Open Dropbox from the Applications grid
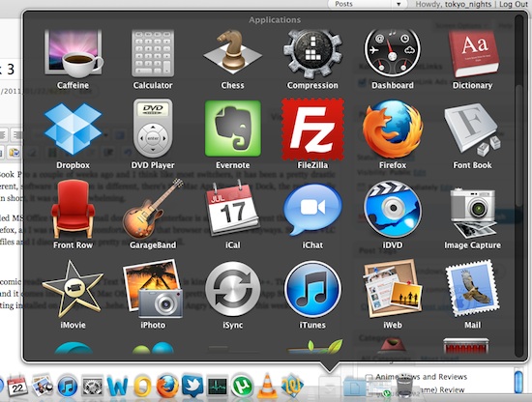The width and height of the screenshot is (532, 402). coord(73,129)
